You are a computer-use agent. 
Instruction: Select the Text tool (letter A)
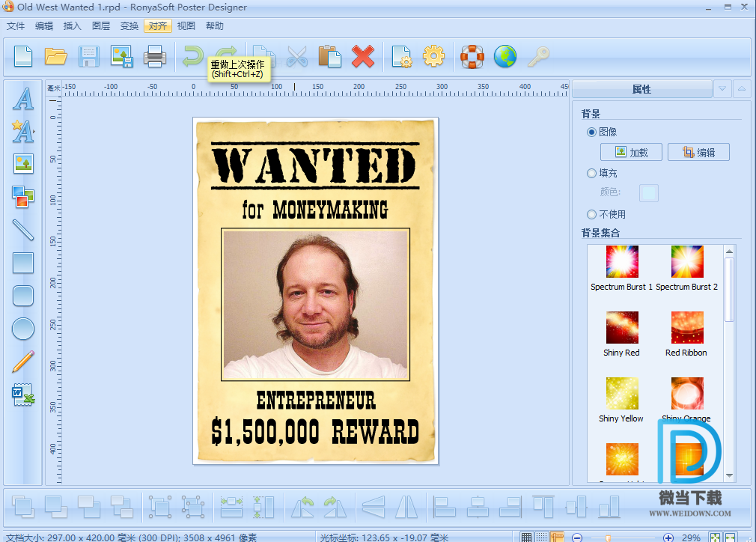point(23,99)
